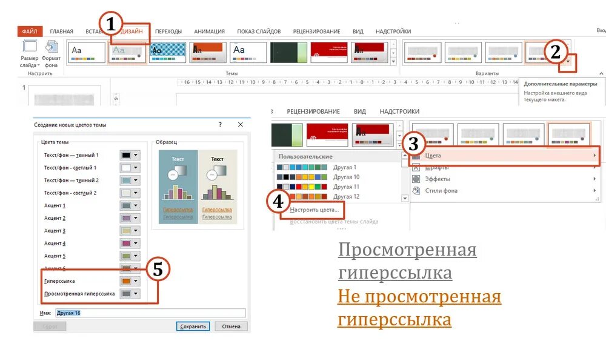Open the Текст/фон — темный 1 color dropdown
The width and height of the screenshot is (606, 364).
pos(136,155)
